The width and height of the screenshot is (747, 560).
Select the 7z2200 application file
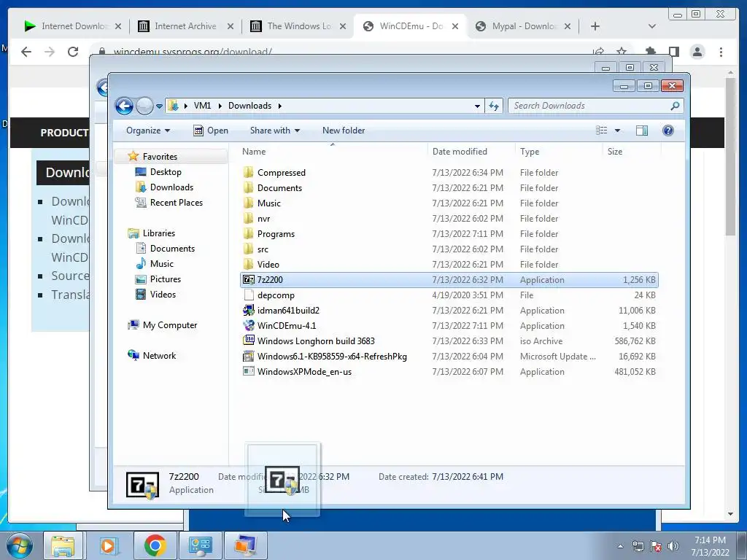(449, 279)
